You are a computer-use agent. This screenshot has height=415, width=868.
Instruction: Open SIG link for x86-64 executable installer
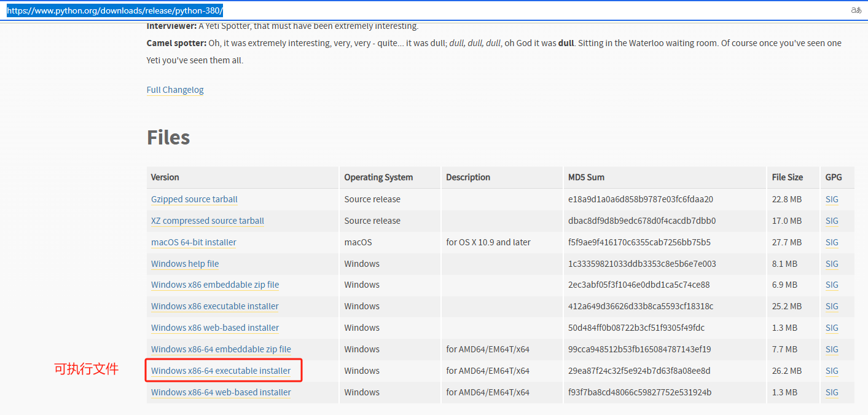832,371
